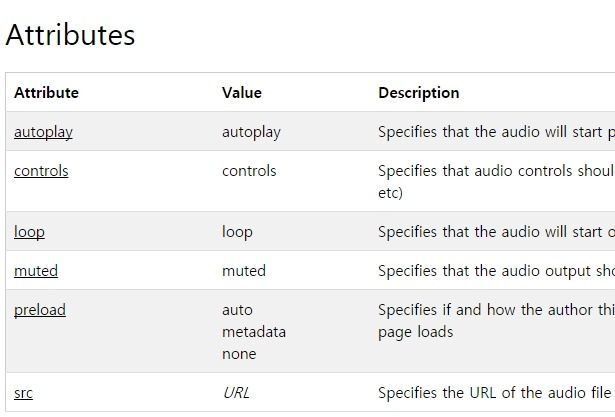615x417 pixels.
Task: Click the metadata preload value
Action: tap(254, 332)
